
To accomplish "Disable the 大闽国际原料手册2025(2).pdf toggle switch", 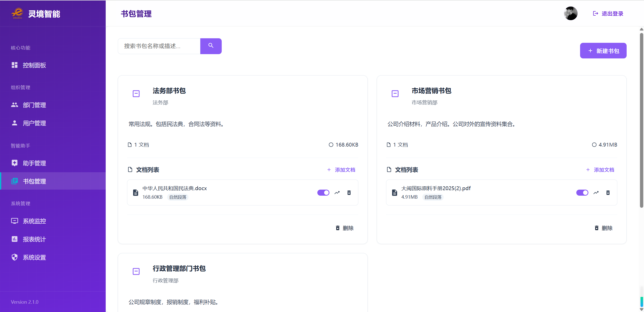I will pyautogui.click(x=582, y=193).
